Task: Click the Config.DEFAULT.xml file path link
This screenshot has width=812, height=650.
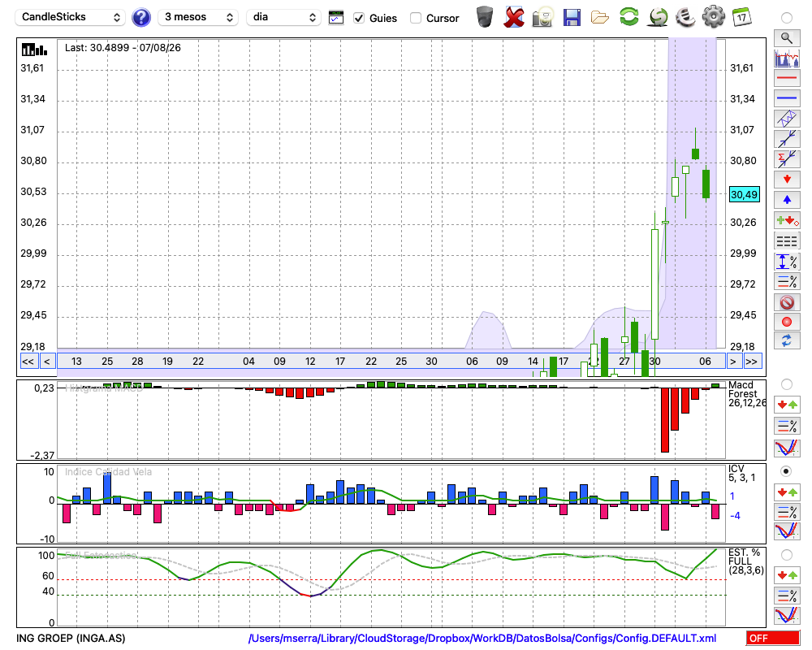Action: [482, 639]
